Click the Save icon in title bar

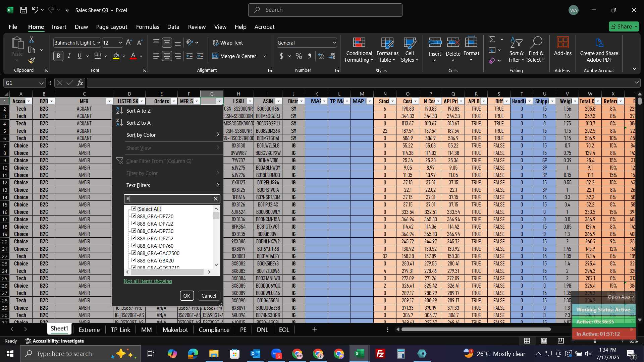[x=23, y=10]
